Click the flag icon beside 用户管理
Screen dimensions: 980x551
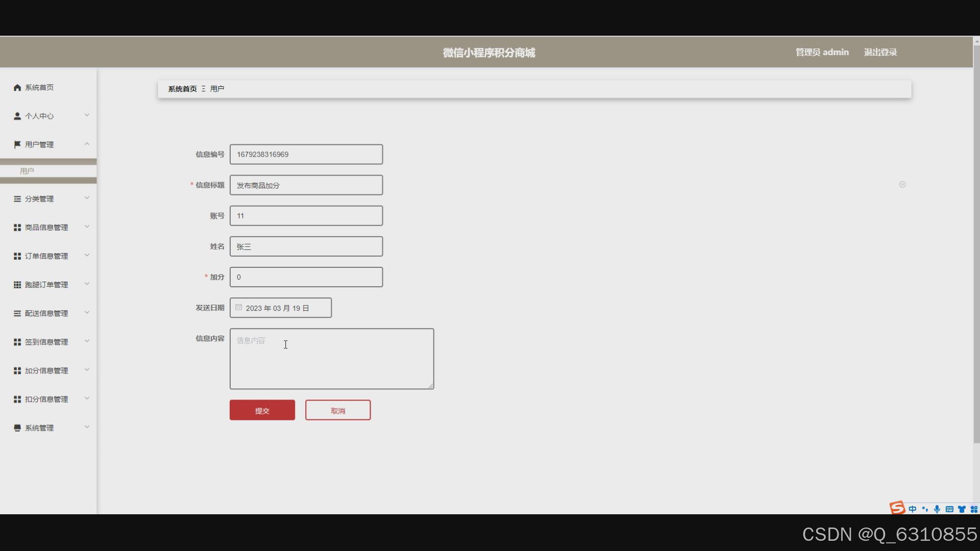17,145
